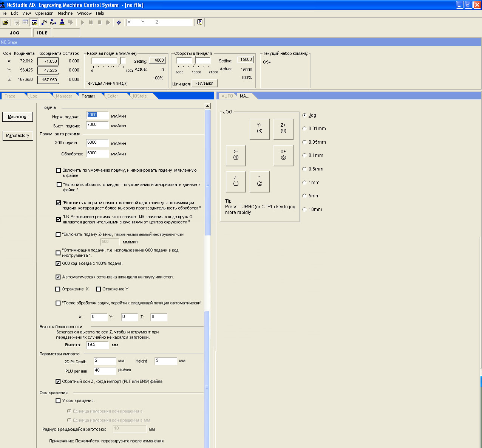
Task: Click the greyed simulate toolbar icon
Action: (x=71, y=22)
